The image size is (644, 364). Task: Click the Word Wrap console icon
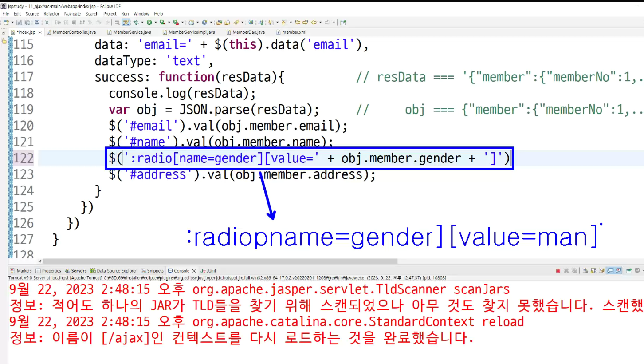(x=601, y=271)
